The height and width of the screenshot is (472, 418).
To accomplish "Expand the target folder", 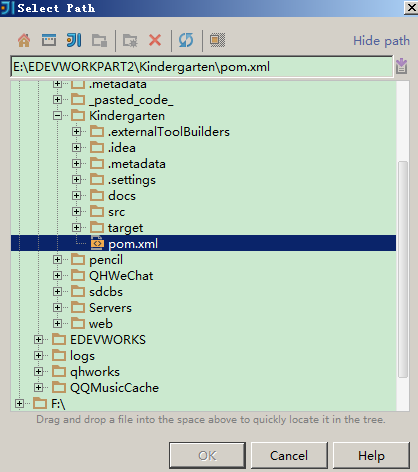I will [x=76, y=228].
